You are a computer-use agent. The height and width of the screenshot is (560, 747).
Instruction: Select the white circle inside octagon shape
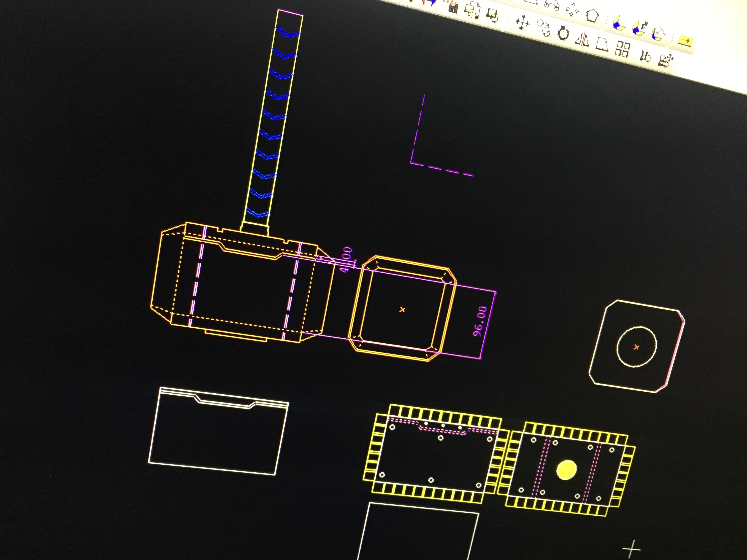point(636,347)
